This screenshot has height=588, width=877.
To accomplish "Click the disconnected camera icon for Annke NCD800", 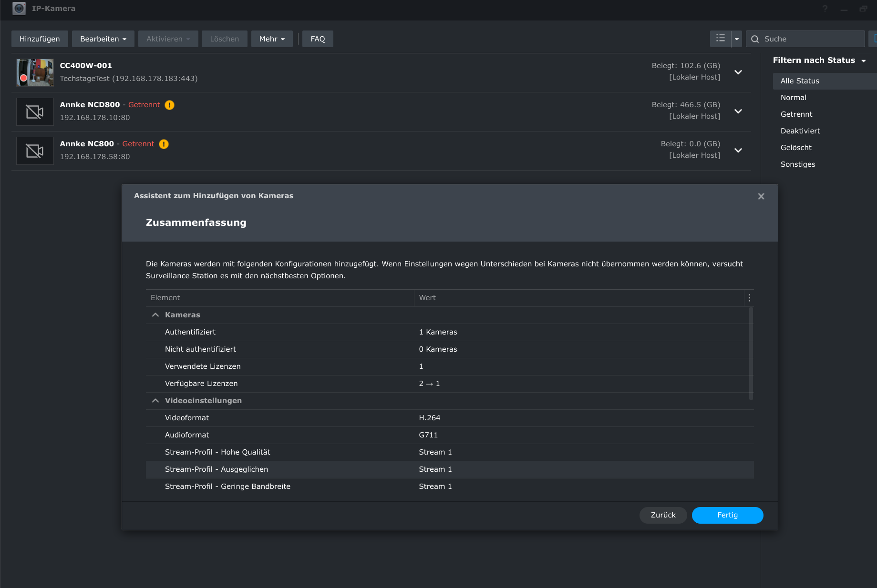I will coord(35,112).
